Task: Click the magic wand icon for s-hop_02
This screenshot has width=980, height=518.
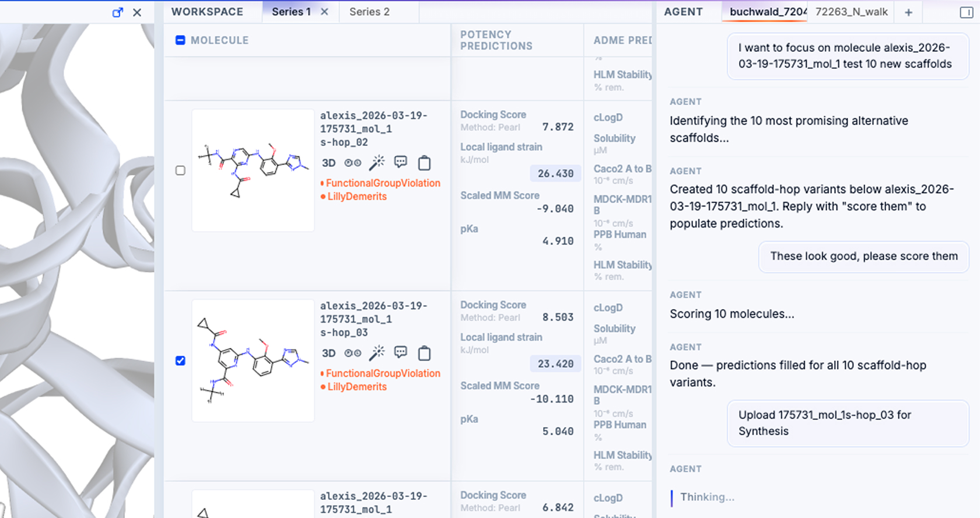Action: click(x=377, y=162)
